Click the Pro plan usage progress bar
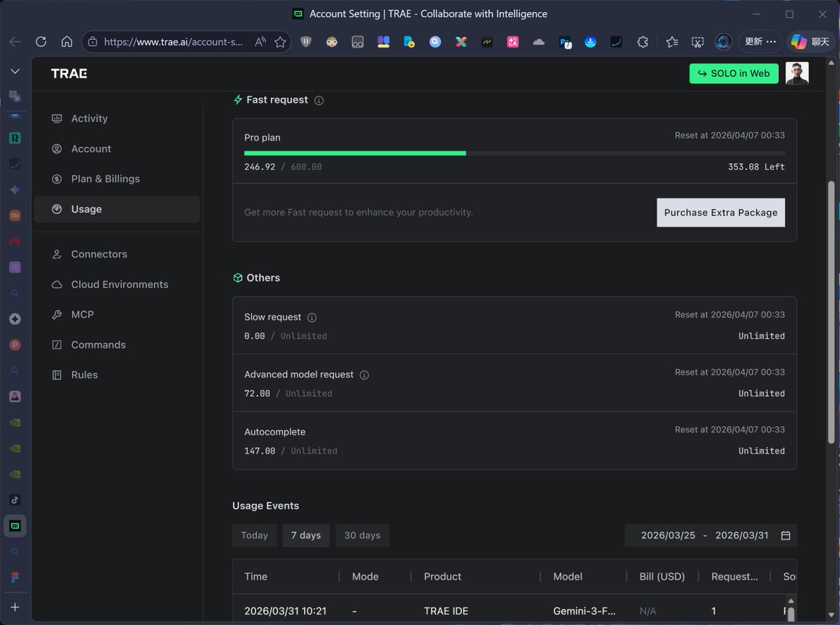This screenshot has width=840, height=625. tap(514, 153)
